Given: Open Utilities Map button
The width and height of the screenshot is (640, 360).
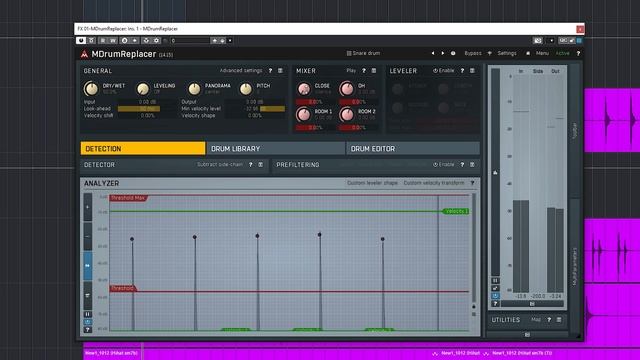Looking at the screenshot, I should (x=536, y=320).
